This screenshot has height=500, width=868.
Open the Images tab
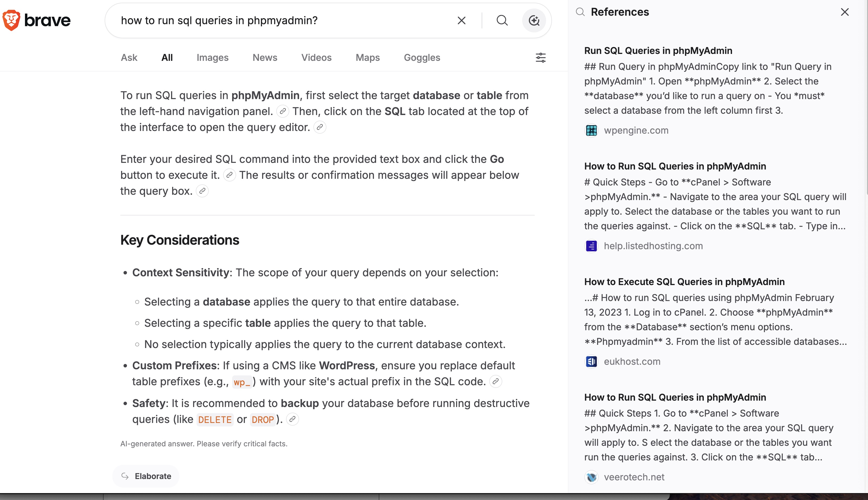(212, 58)
